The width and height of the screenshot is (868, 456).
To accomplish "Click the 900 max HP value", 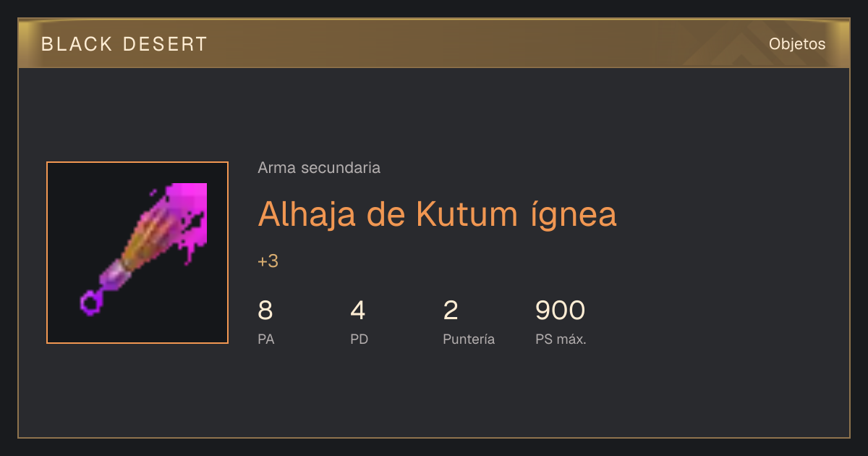I will (x=561, y=311).
